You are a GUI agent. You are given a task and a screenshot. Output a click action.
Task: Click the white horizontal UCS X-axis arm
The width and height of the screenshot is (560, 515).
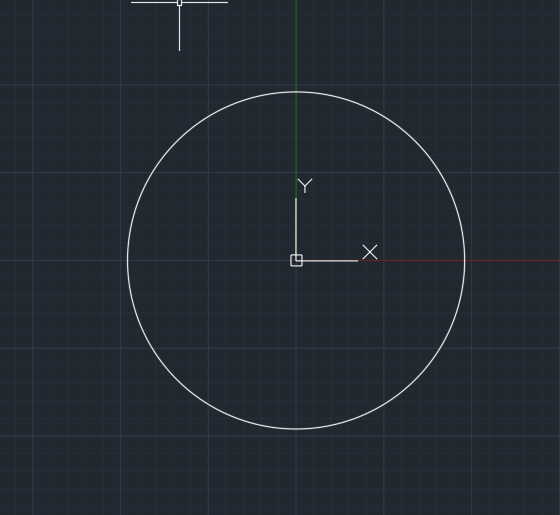click(x=330, y=261)
